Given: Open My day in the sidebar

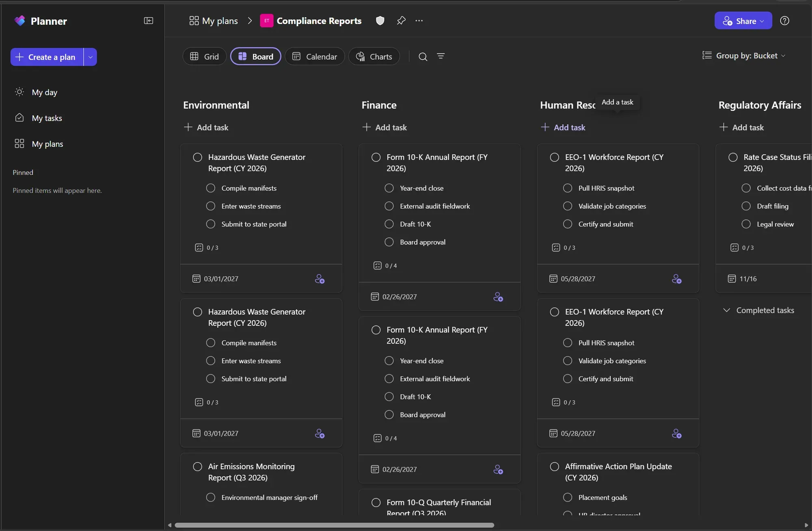Looking at the screenshot, I should pyautogui.click(x=45, y=92).
